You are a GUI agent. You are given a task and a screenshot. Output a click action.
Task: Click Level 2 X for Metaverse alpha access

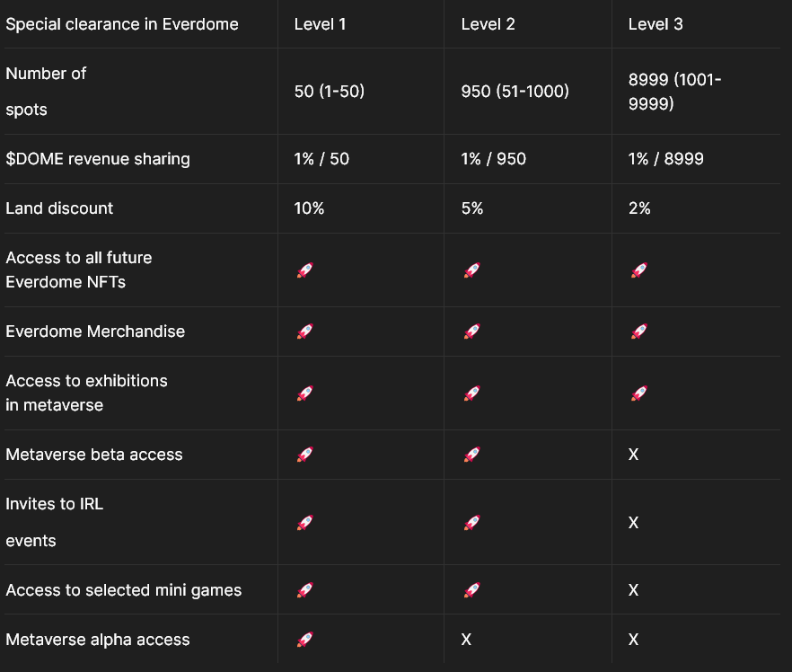pyautogui.click(x=466, y=640)
